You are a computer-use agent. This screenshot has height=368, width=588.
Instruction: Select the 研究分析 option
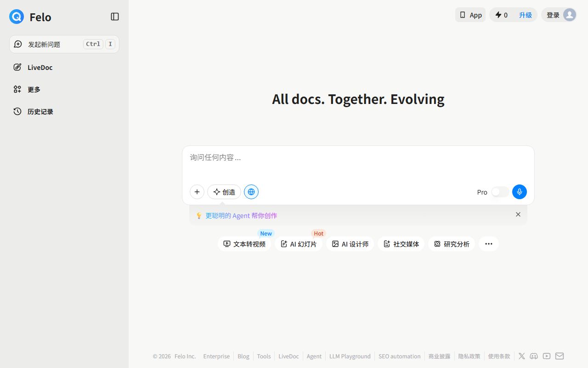click(452, 244)
